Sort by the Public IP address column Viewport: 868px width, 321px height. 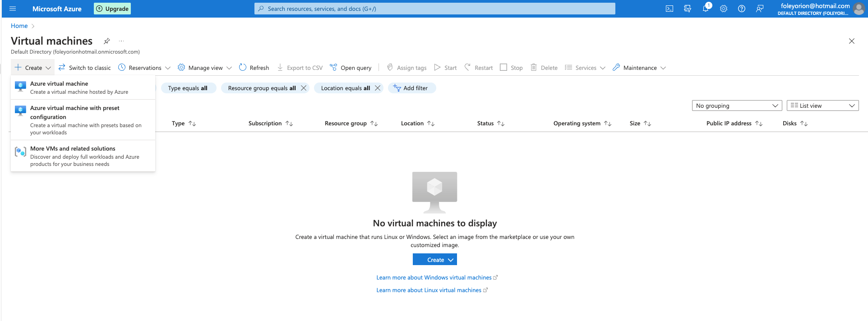[734, 123]
